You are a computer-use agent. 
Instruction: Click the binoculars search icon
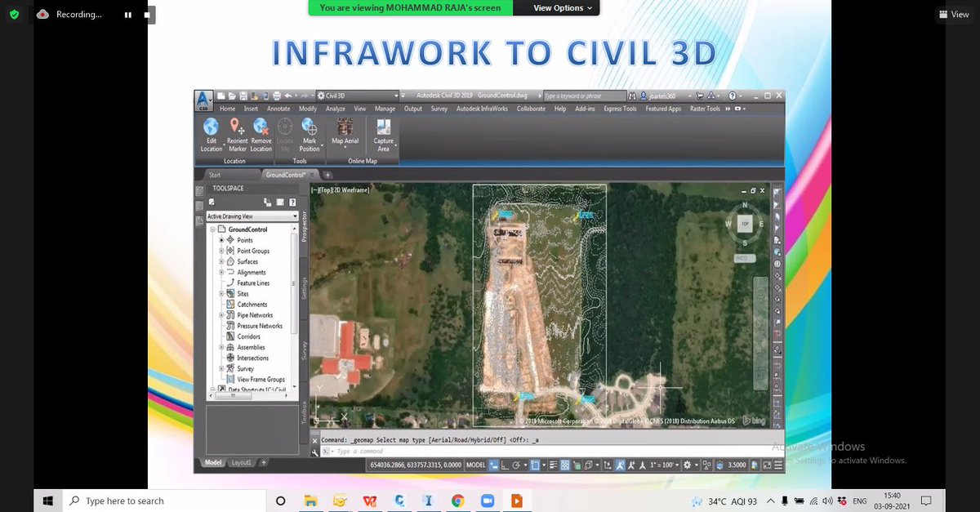pyautogui.click(x=632, y=96)
